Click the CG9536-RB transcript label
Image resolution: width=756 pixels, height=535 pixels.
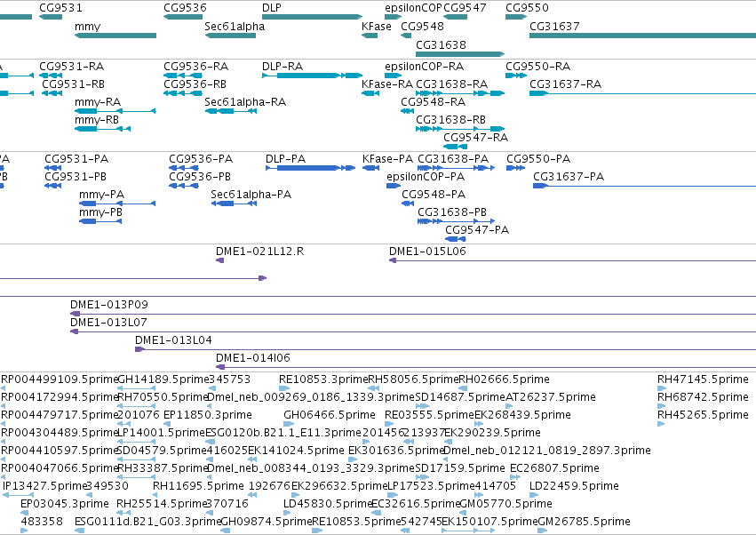tap(195, 84)
